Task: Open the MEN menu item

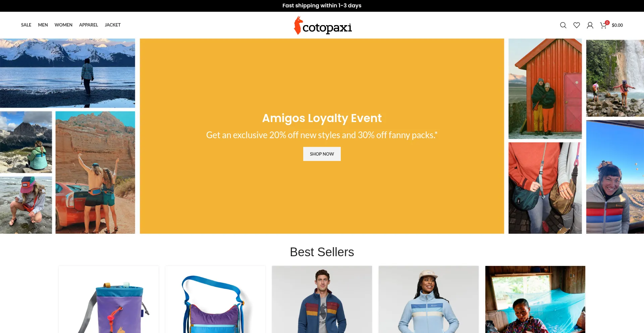Action: point(43,25)
